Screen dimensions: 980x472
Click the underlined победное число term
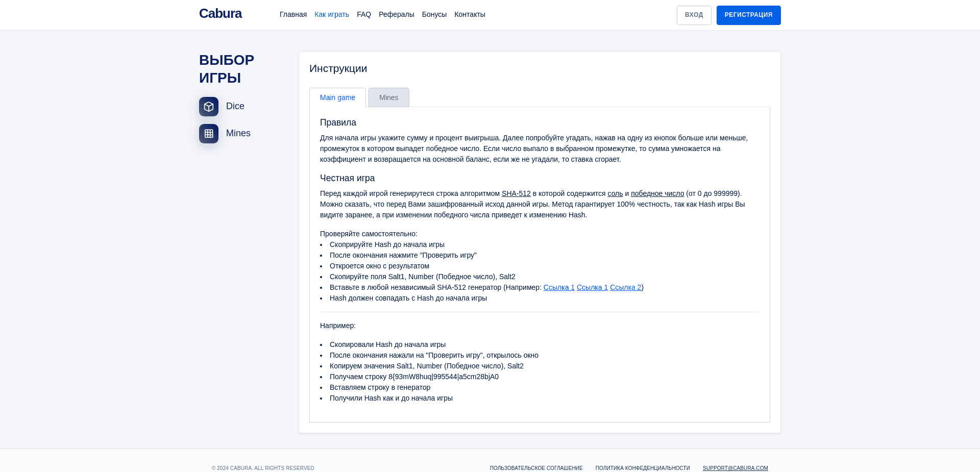point(657,193)
